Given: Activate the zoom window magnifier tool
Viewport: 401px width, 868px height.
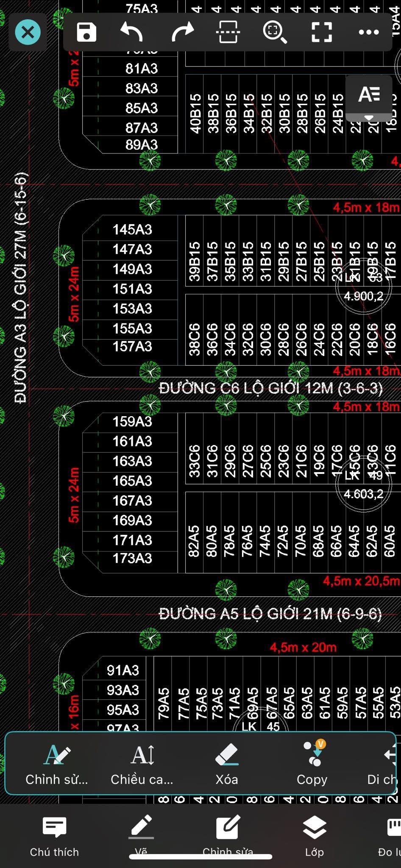Looking at the screenshot, I should [x=275, y=32].
